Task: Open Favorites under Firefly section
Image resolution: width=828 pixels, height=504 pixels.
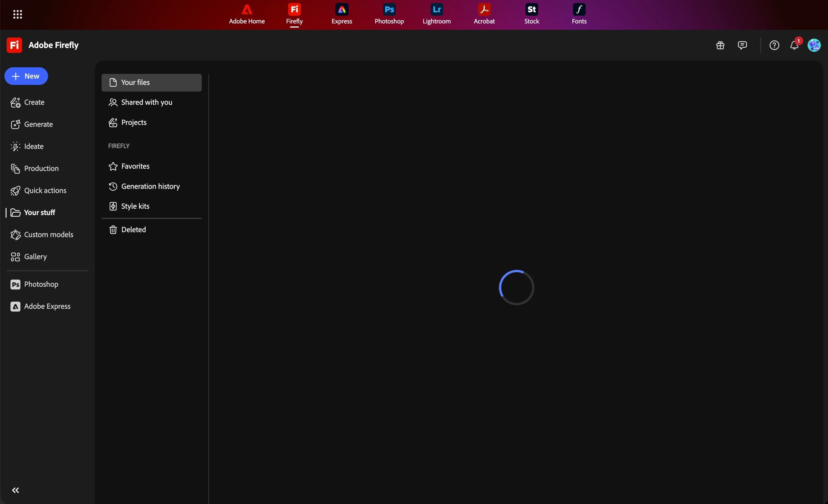Action: click(x=135, y=166)
